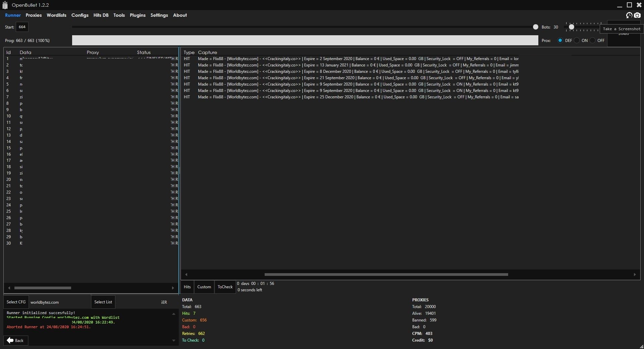Click the OpenBullet logo in the title bar

click(x=5, y=5)
